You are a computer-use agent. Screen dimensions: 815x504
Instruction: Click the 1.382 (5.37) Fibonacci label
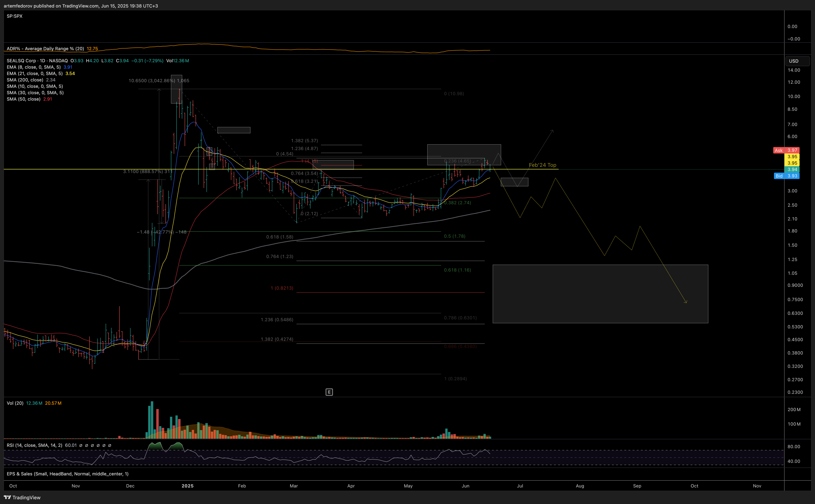(x=304, y=141)
